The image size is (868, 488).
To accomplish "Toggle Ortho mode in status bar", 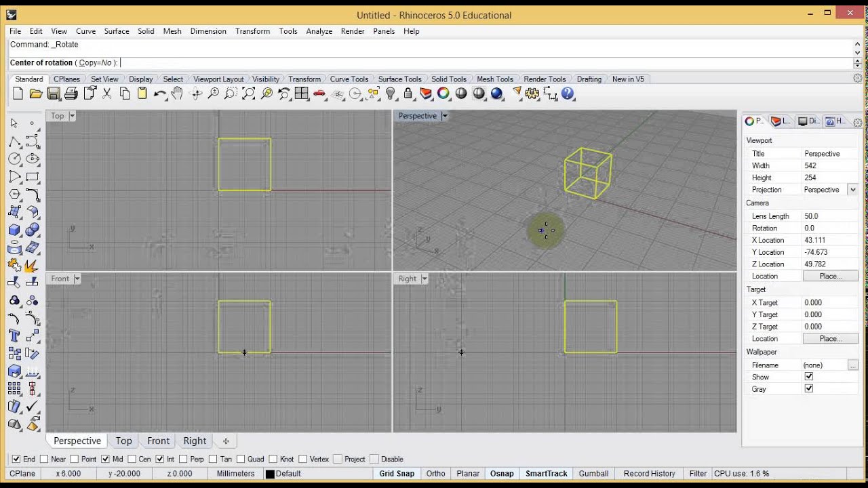I will (436, 474).
